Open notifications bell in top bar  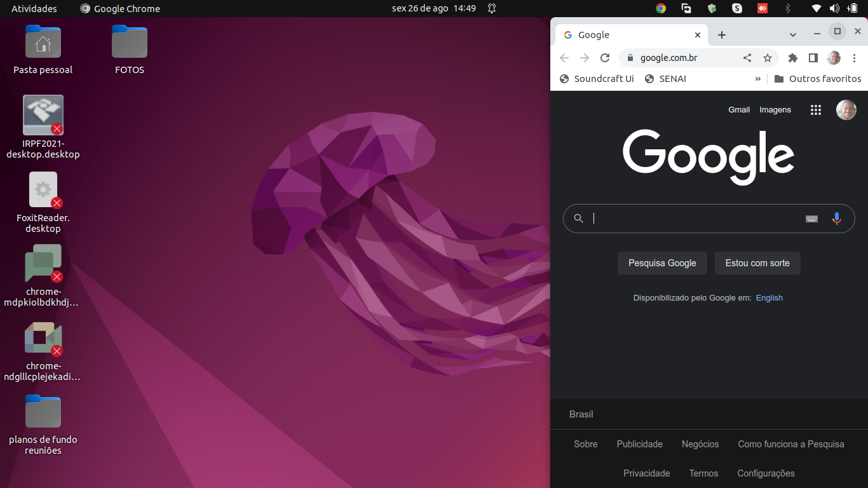point(492,8)
